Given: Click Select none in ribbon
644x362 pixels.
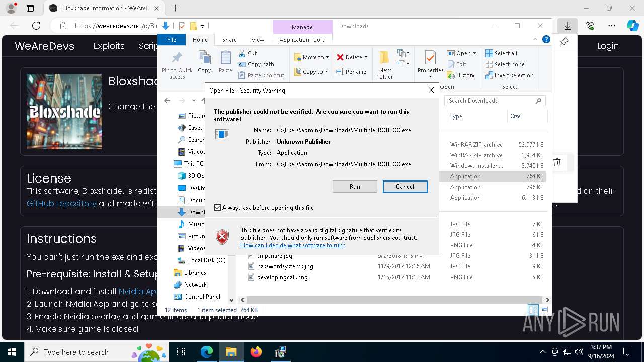Looking at the screenshot, I should pyautogui.click(x=505, y=64).
